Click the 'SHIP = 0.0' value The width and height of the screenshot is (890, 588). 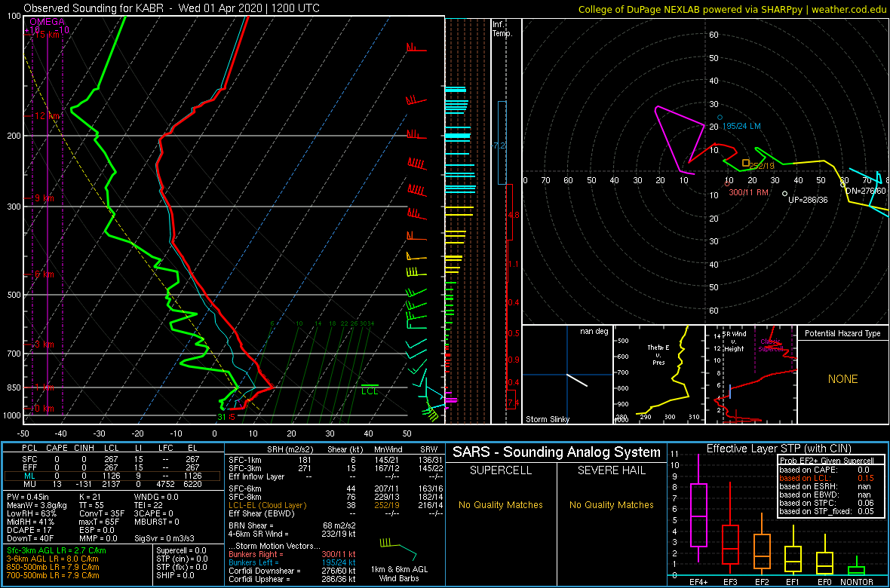pyautogui.click(x=176, y=575)
